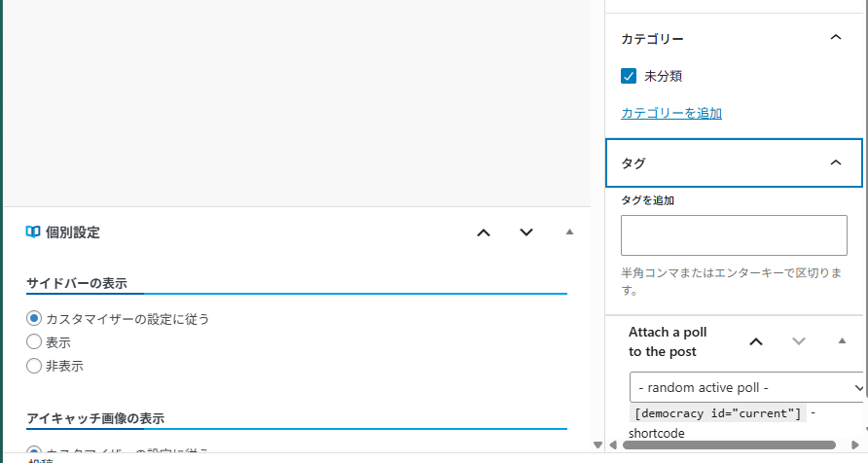Collapse the タグ section
Screen dimensions: 868x463
pyautogui.click(x=835, y=162)
